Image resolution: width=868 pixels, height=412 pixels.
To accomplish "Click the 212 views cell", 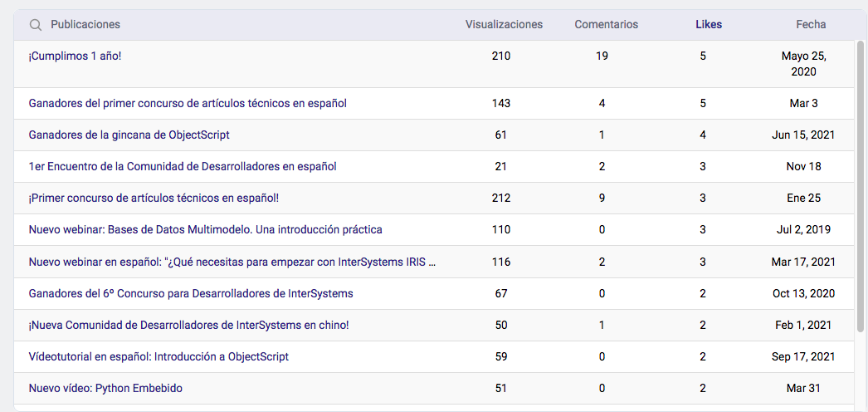I will (500, 198).
